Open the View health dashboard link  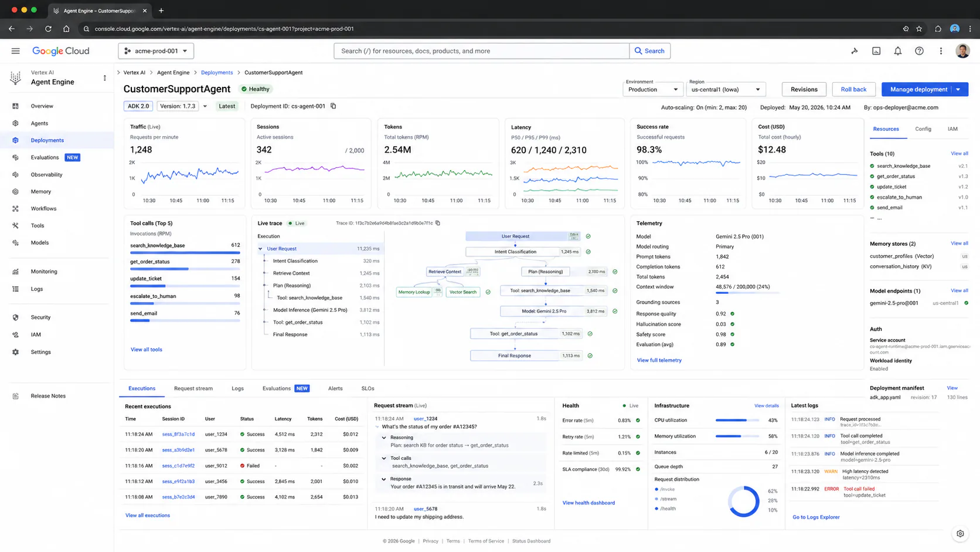(x=588, y=503)
